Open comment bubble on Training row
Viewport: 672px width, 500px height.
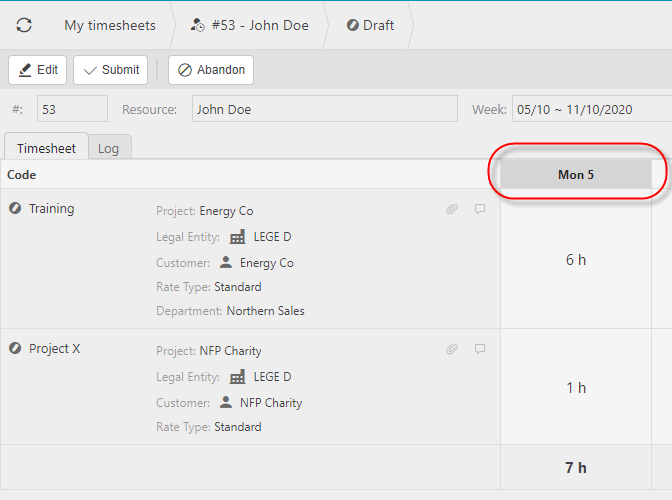coord(480,209)
